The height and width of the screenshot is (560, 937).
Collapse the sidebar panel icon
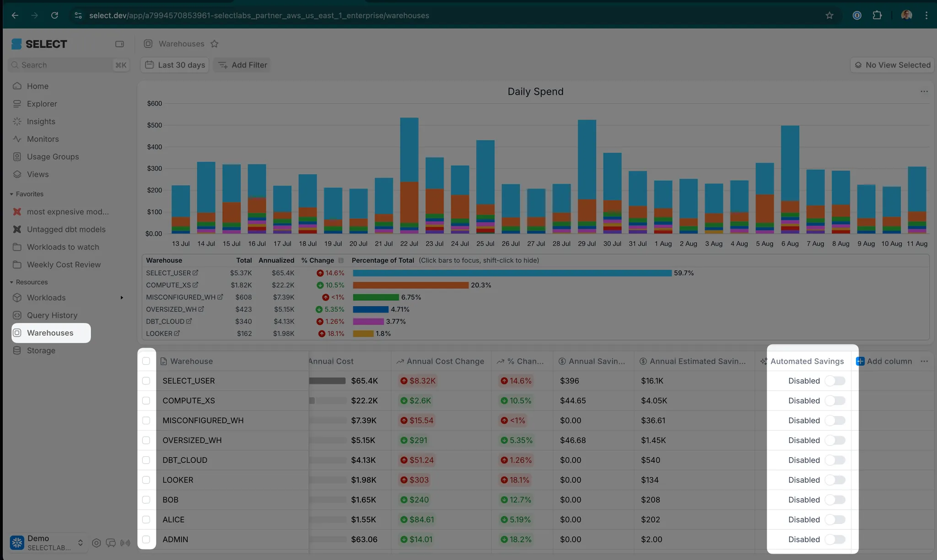tap(119, 44)
